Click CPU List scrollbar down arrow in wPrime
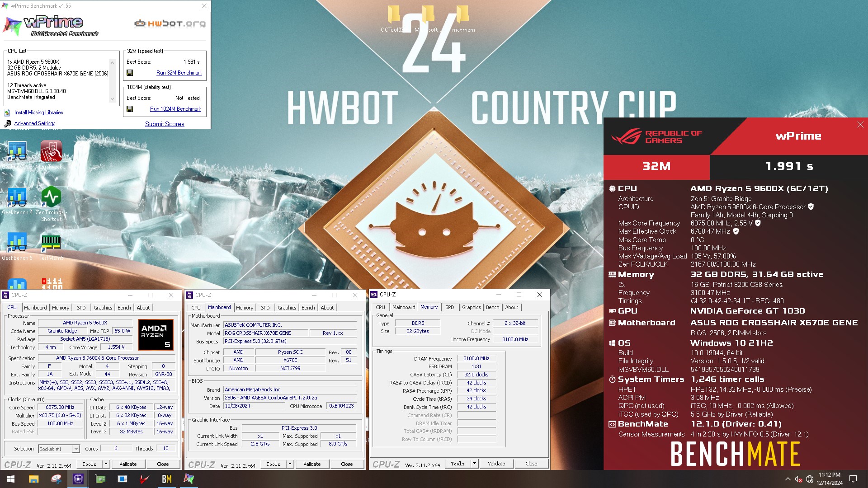868x488 pixels. 112,99
